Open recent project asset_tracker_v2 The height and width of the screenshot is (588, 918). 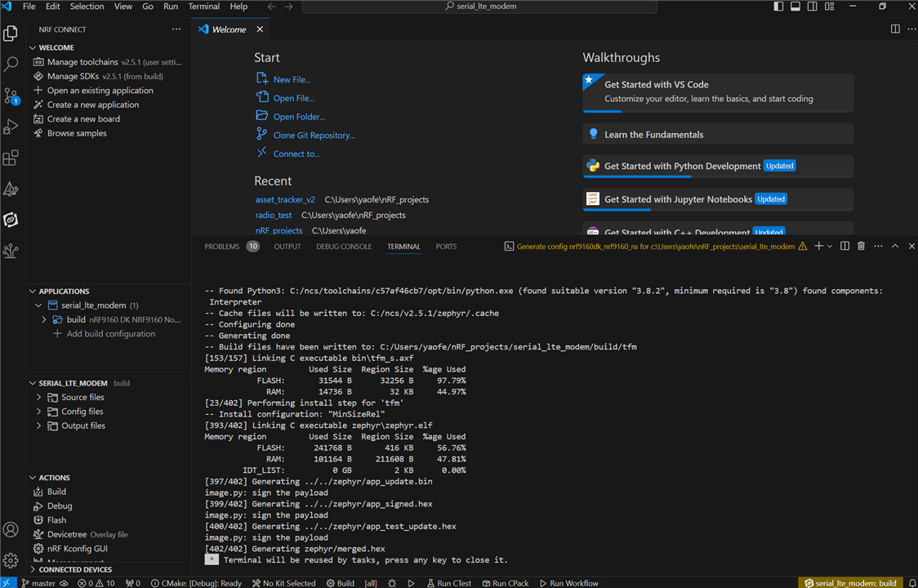click(284, 200)
